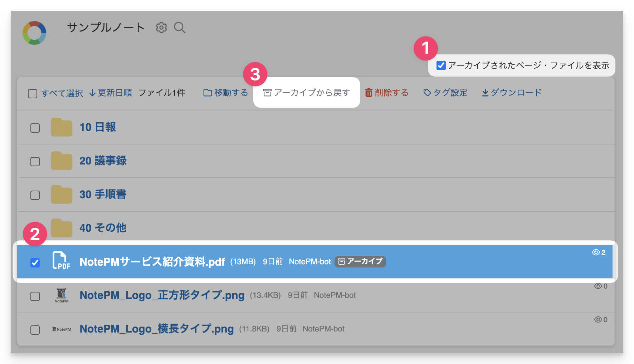Viewport: 634px width, 364px height.
Task: Click the colorful NotePM ring logo
Action: 34,33
